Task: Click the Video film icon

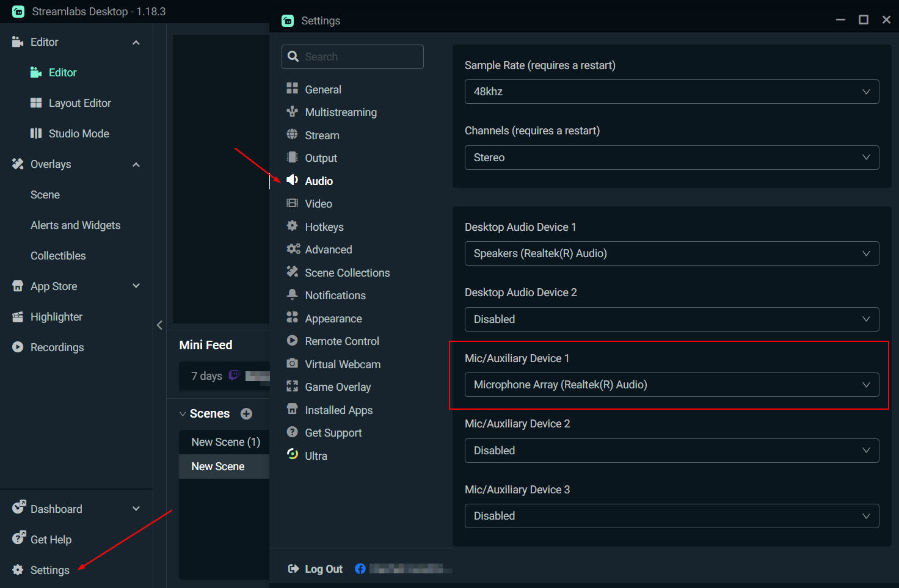Action: coord(293,203)
